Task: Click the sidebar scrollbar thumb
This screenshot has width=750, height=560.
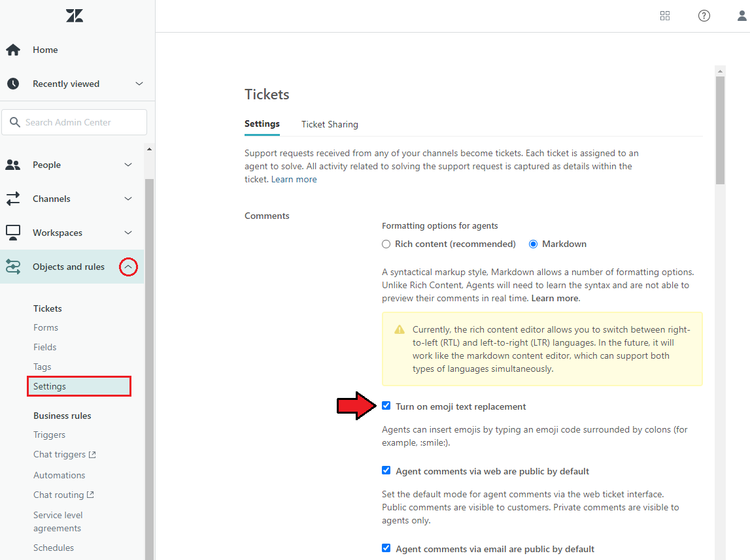Action: (149, 368)
